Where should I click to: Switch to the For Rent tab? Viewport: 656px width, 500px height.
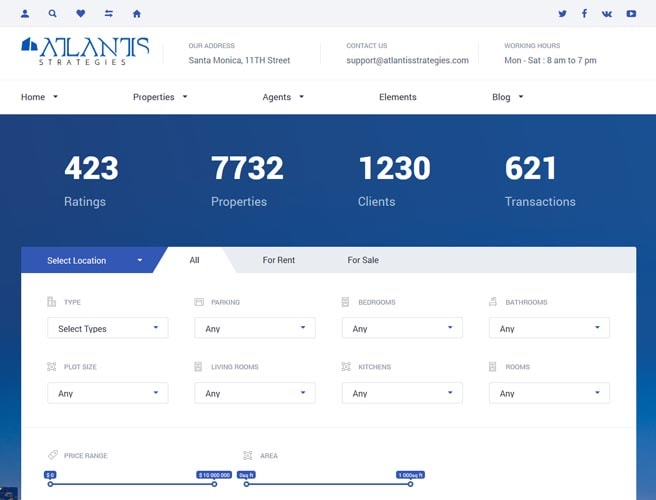279,260
